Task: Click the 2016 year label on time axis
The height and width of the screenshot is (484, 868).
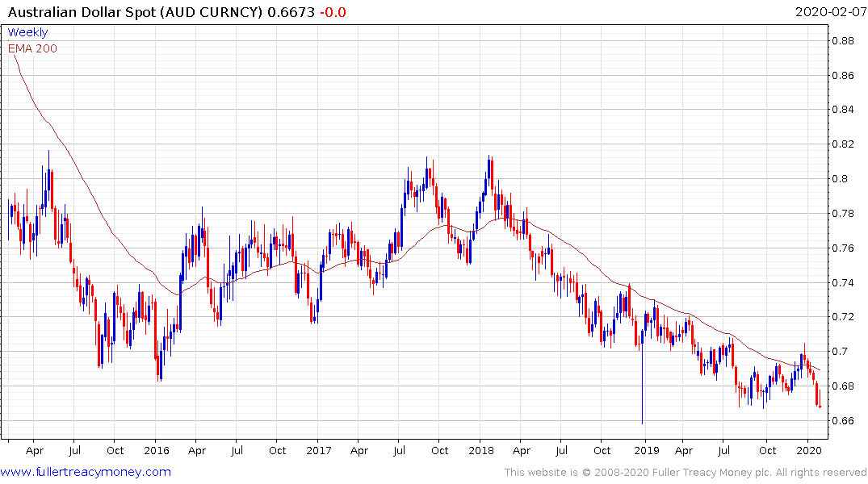Action: coord(156,451)
